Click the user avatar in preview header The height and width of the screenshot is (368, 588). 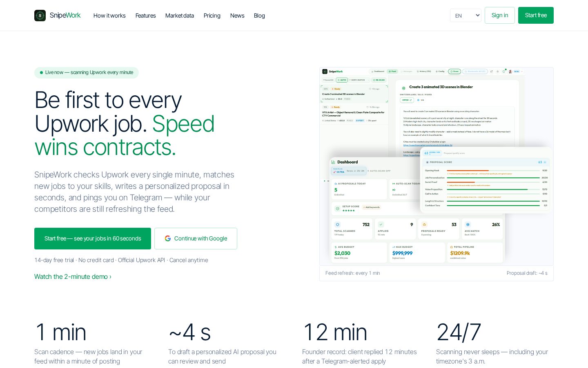coord(510,72)
